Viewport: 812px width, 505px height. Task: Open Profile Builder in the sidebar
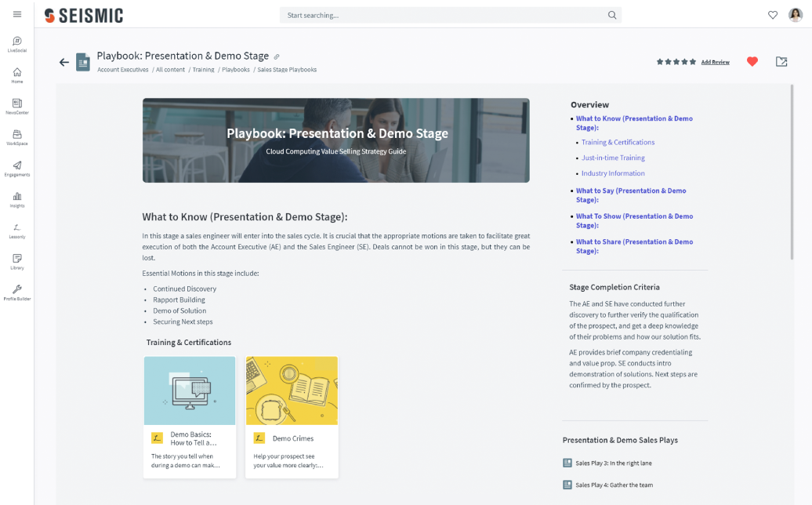pyautogui.click(x=17, y=292)
